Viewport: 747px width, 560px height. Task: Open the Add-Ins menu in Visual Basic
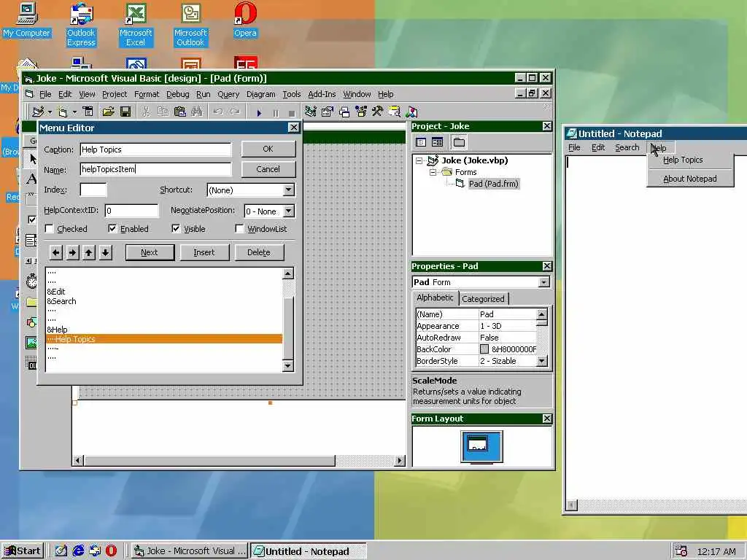tap(322, 94)
